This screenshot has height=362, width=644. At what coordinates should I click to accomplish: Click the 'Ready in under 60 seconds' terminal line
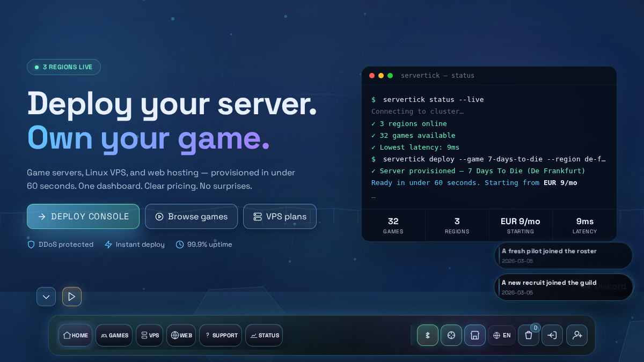(x=474, y=183)
